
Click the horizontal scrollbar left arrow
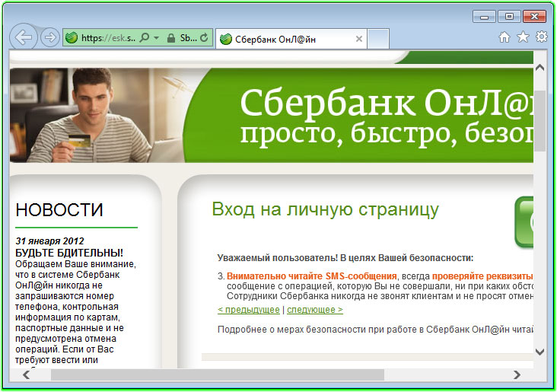click(x=27, y=375)
